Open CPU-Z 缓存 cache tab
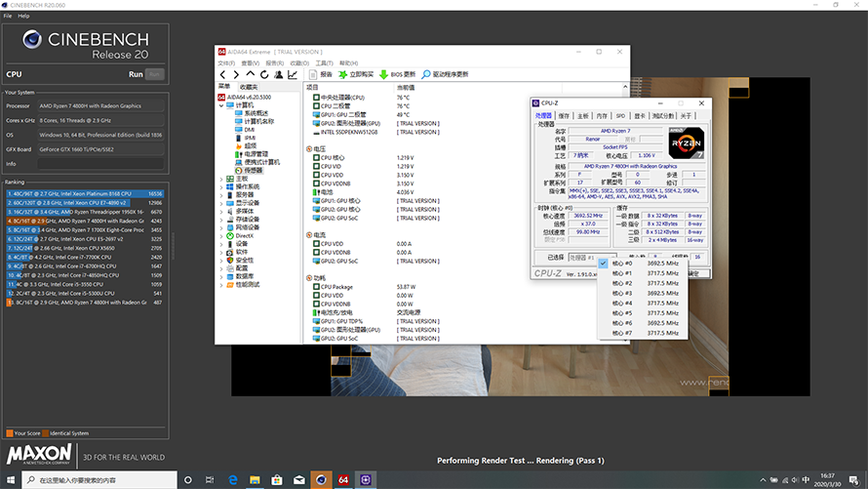This screenshot has height=489, width=868. coord(564,116)
